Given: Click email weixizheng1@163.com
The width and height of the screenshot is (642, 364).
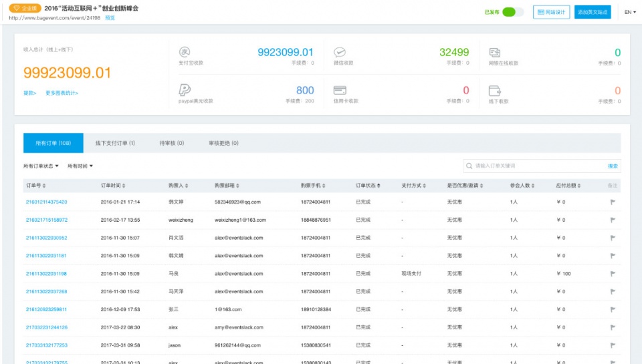Looking at the screenshot, I should click(x=240, y=220).
